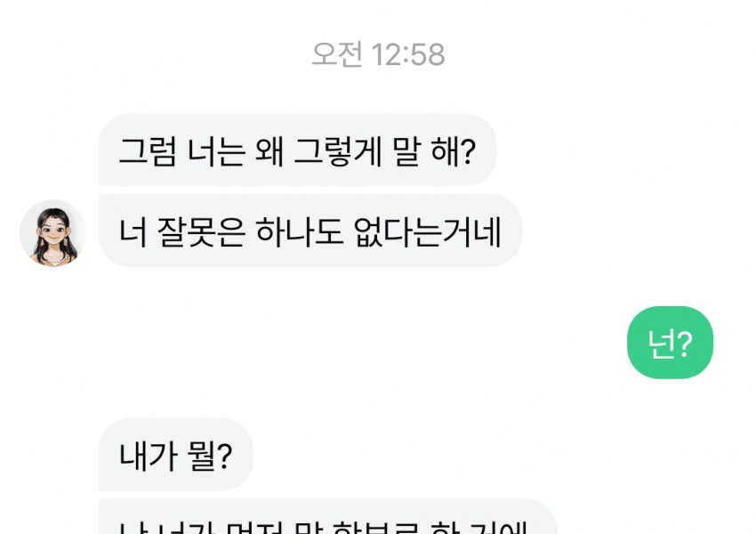Tap the partially visible message at the bottom

[328, 516]
